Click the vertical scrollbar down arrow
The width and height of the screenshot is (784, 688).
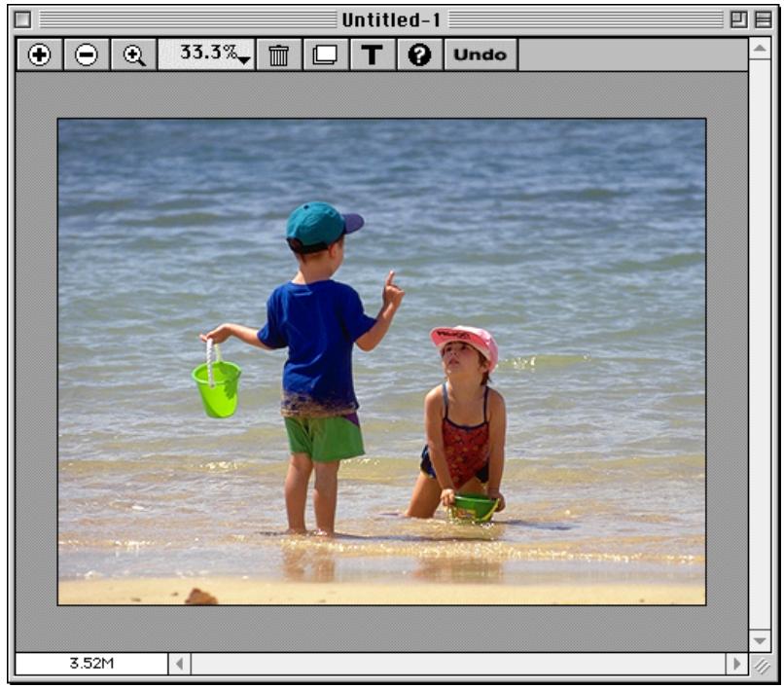tap(760, 640)
